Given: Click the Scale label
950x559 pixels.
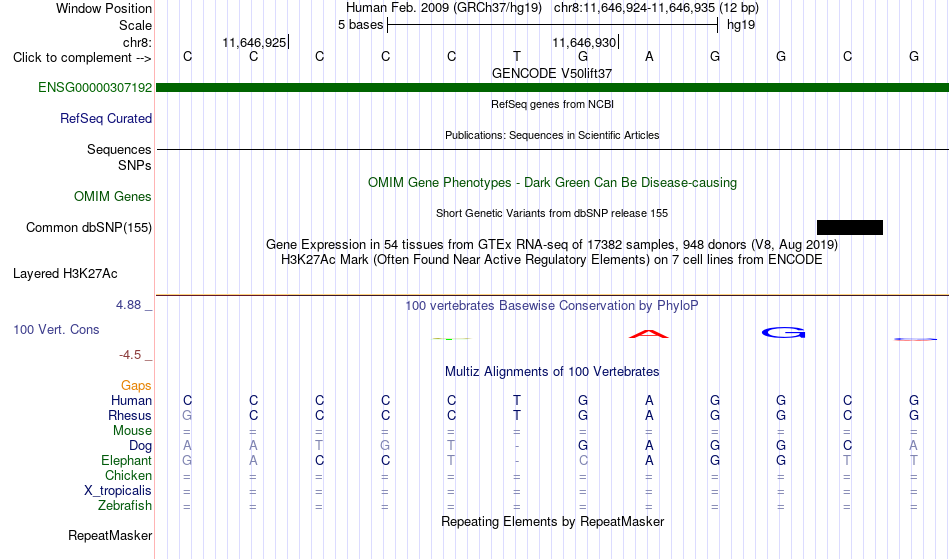Looking at the screenshot, I should (135, 25).
